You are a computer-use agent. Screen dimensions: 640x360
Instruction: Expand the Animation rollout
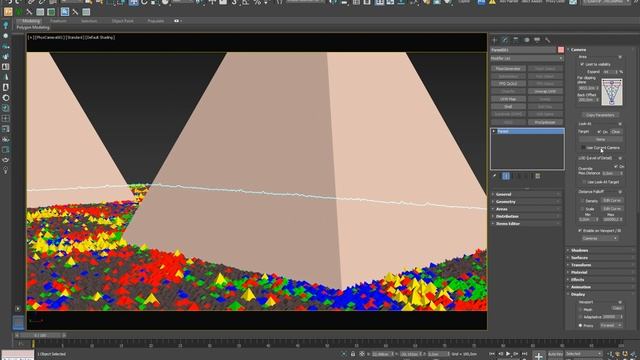click(600, 287)
